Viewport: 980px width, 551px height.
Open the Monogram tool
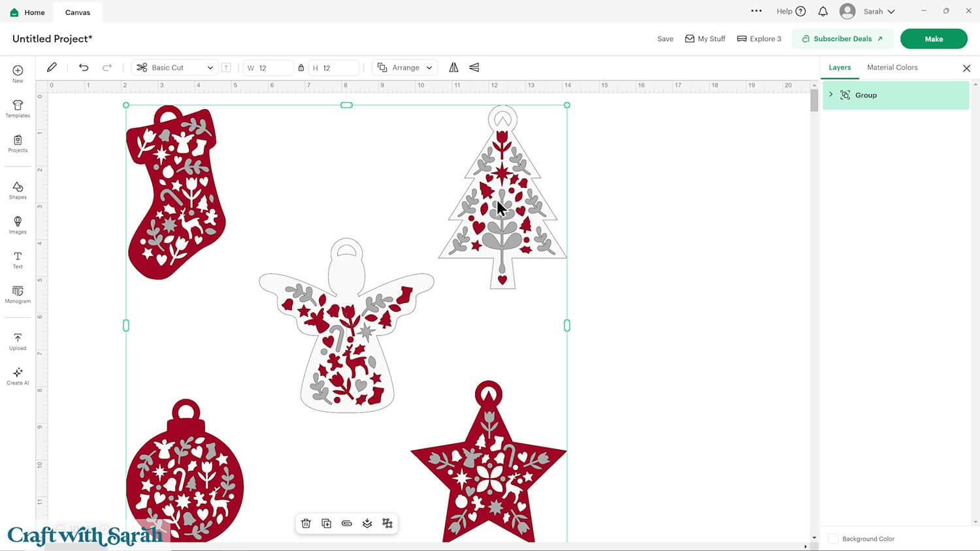click(x=18, y=294)
